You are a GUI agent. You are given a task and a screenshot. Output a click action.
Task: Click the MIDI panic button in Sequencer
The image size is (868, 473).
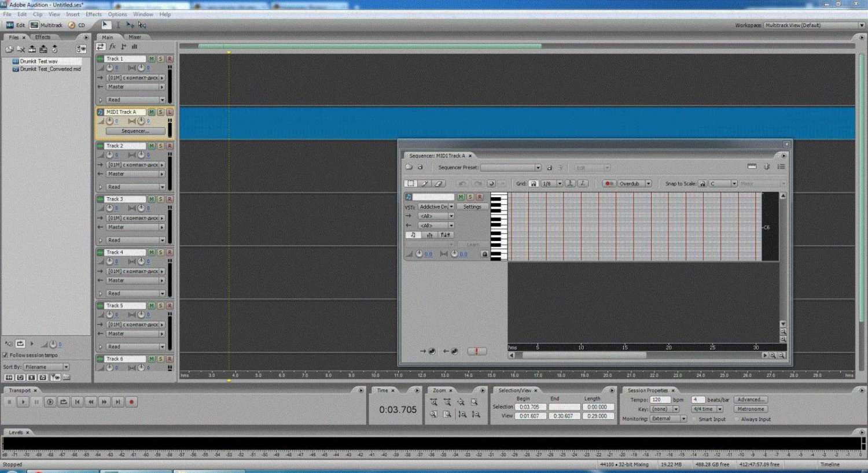click(476, 351)
